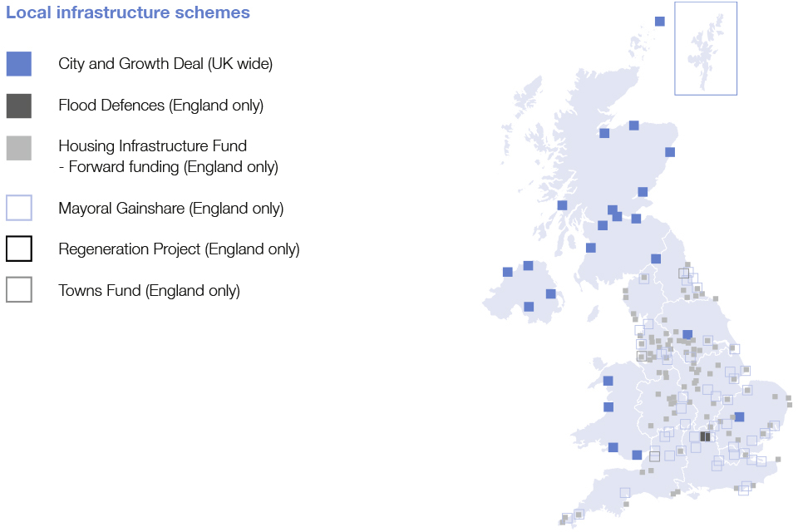Click the blue City and Growth Deal legend square
The height and width of the screenshot is (532, 798).
click(18, 64)
